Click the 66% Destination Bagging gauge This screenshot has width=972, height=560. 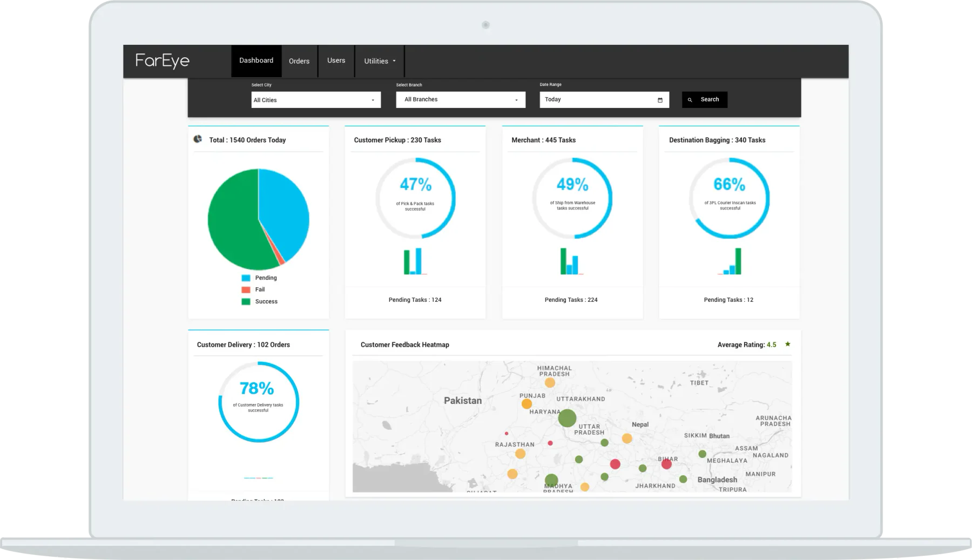coord(730,198)
